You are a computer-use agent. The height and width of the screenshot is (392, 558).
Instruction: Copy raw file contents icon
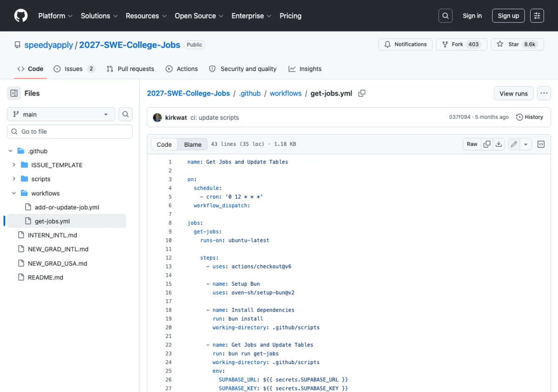pyautogui.click(x=487, y=144)
